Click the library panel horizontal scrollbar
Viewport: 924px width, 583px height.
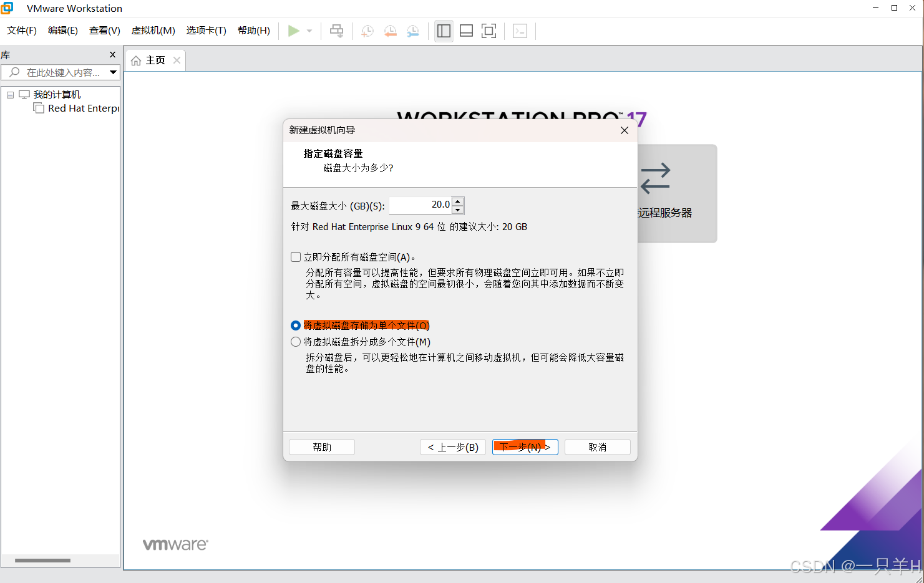point(42,561)
